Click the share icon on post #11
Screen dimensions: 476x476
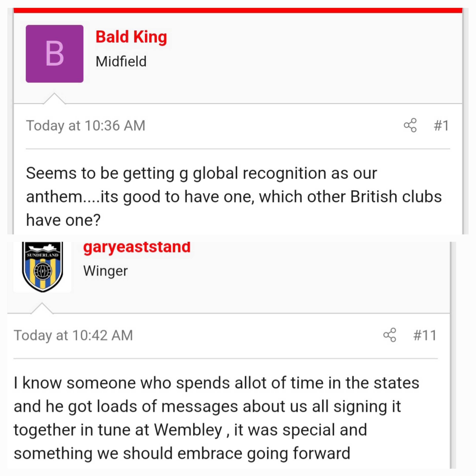pos(390,335)
